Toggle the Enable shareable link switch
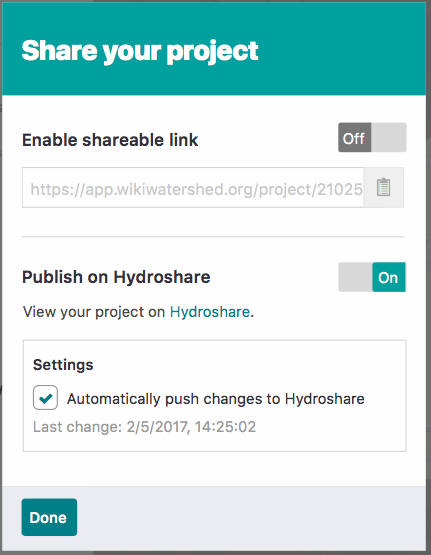The image size is (431, 555). click(x=372, y=138)
